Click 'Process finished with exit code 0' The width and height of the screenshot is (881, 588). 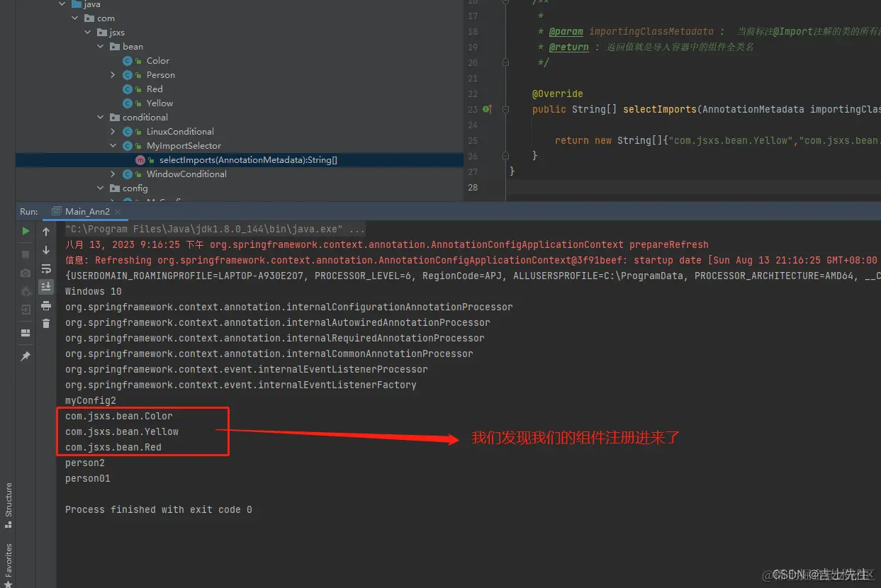[x=159, y=509]
